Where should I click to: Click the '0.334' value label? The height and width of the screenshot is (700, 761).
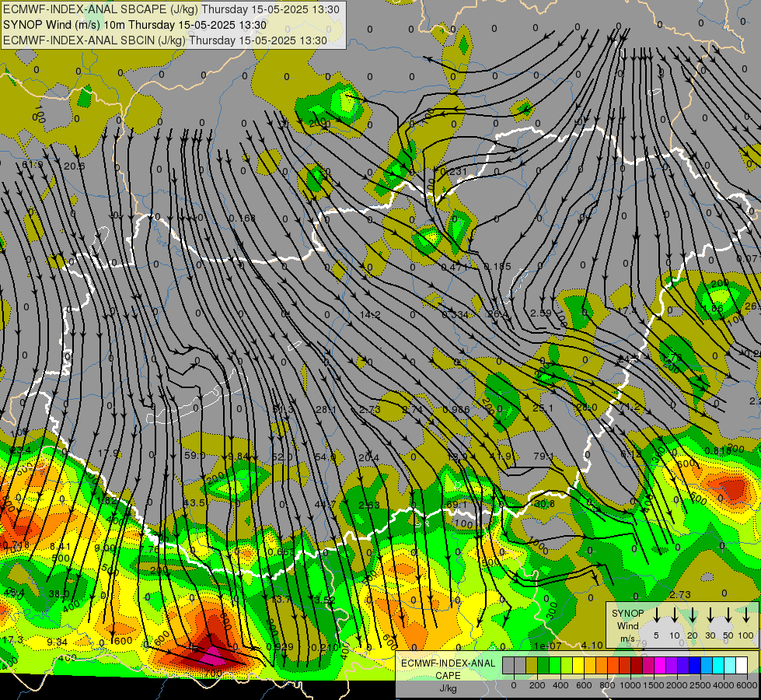click(x=456, y=315)
